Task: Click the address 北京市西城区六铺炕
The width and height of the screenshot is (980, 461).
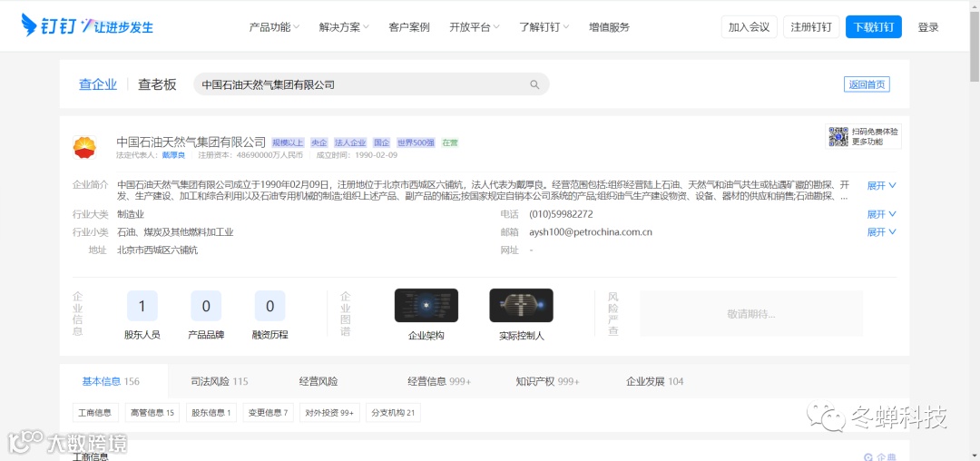Action: coord(158,250)
